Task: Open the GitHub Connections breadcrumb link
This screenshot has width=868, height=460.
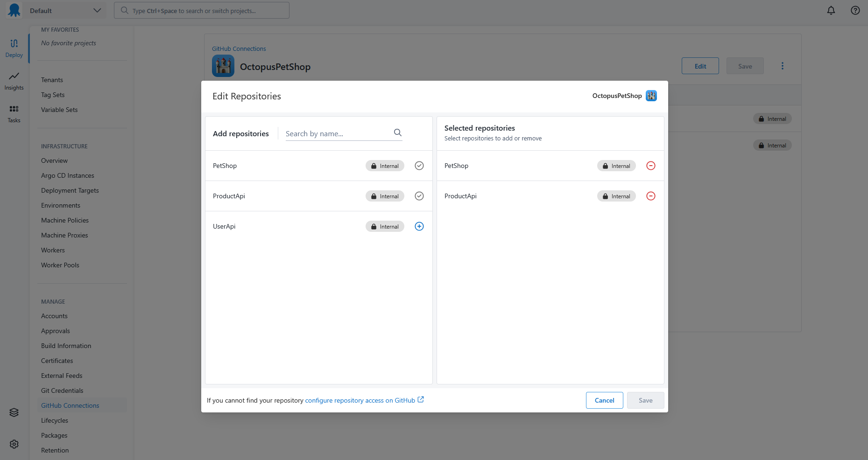Action: point(239,49)
